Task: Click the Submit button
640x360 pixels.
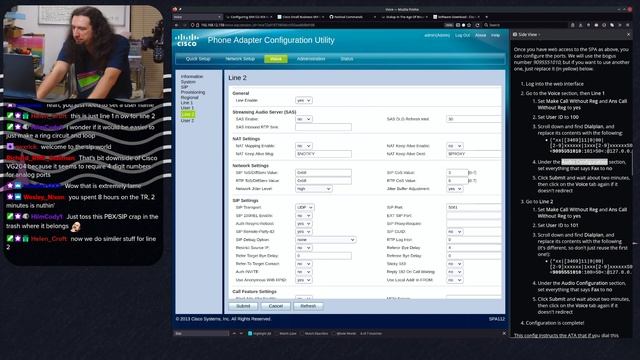Action: coord(243,306)
